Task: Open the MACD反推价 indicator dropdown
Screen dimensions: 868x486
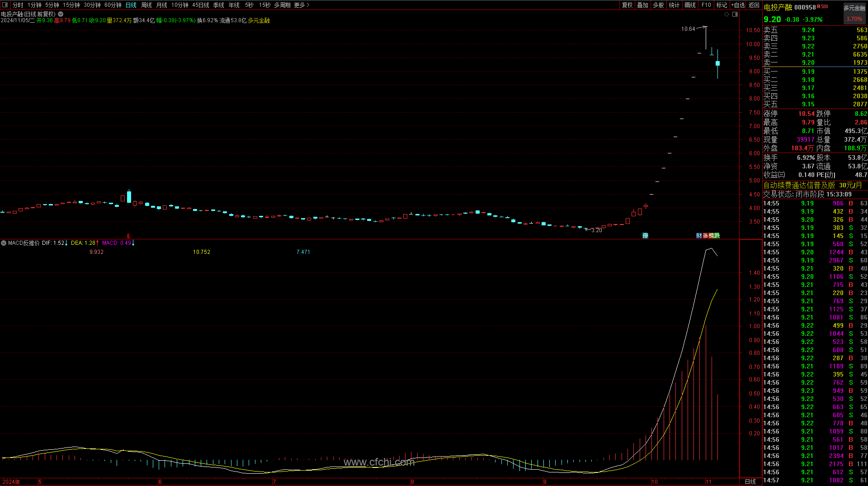Action: [4, 243]
